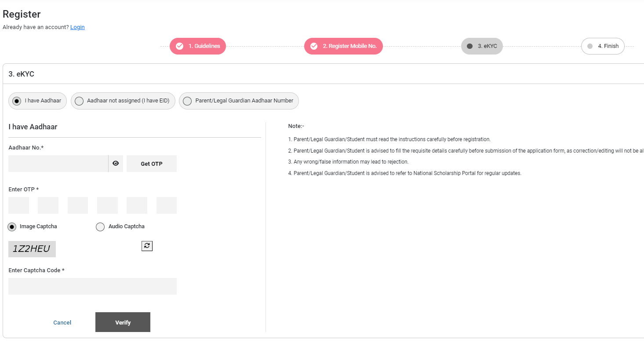Image resolution: width=644 pixels, height=343 pixels.
Task: Cancel the eKYC registration
Action: pos(62,322)
